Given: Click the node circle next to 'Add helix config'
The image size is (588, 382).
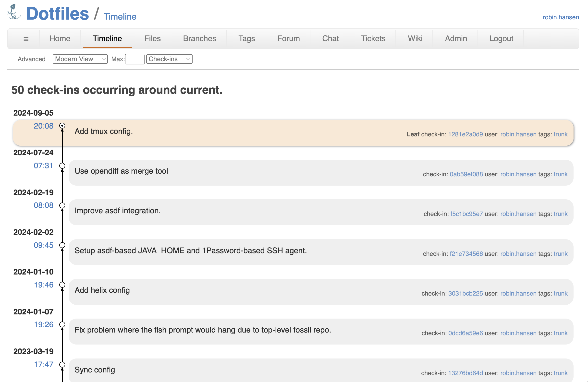Looking at the screenshot, I should (x=62, y=285).
